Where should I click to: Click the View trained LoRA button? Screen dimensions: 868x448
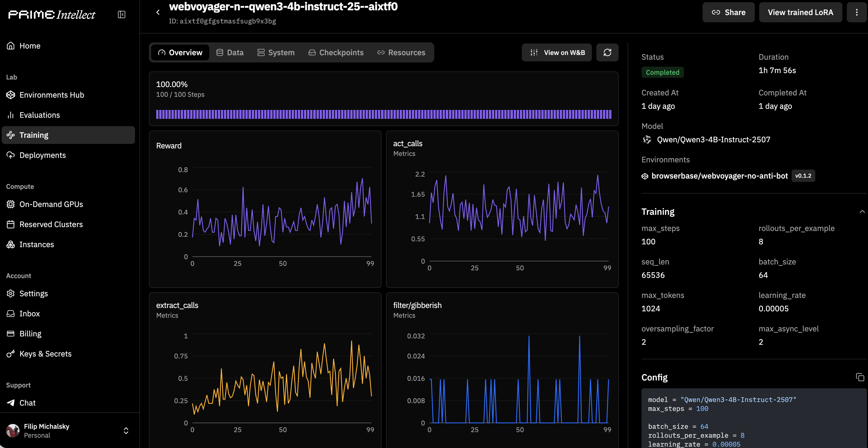[801, 12]
